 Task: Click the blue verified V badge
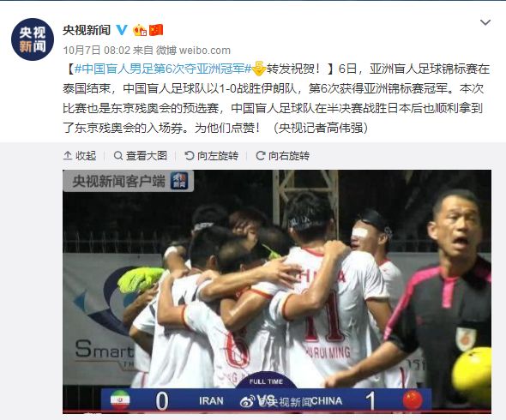pyautogui.click(x=122, y=30)
